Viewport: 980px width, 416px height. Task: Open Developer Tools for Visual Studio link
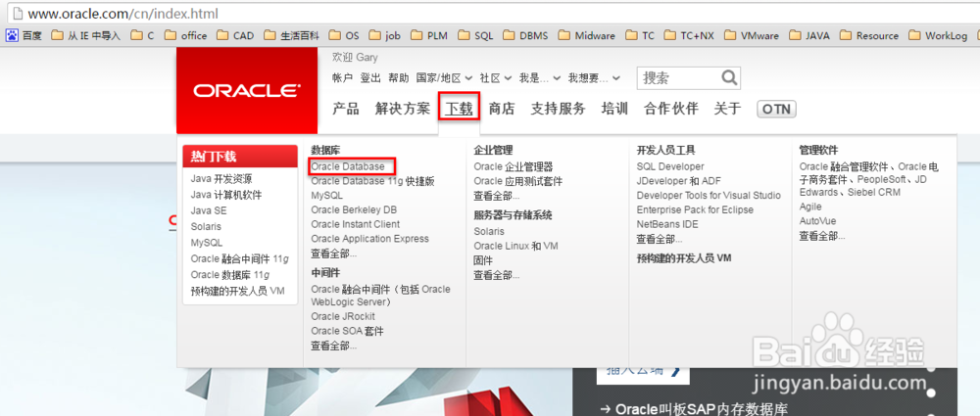(x=709, y=196)
